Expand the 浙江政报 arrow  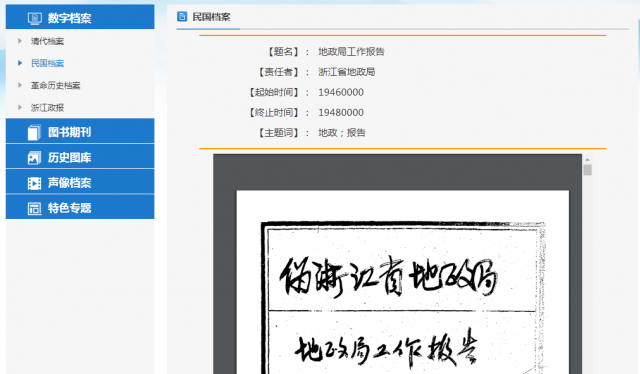click(20, 107)
